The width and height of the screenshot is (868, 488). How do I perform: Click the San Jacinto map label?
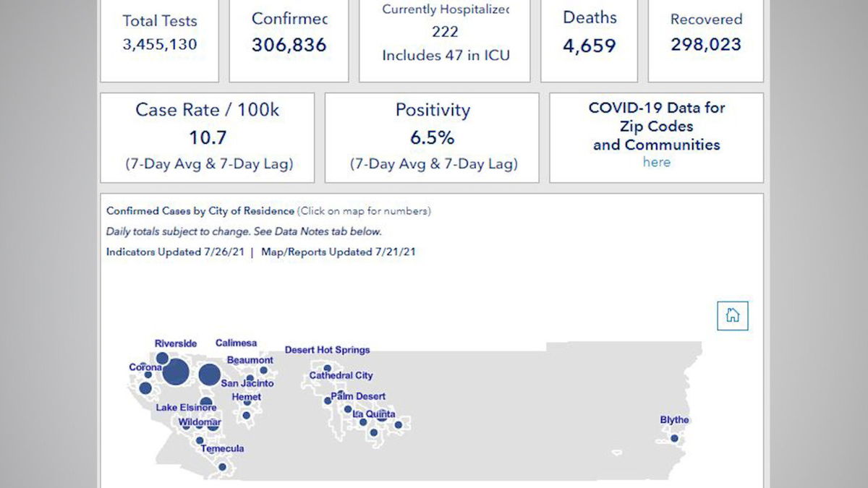coord(247,383)
